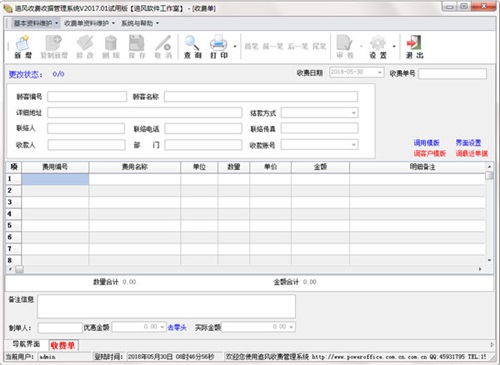Select row header 3 in the grid
The height and width of the screenshot is (365, 500).
point(13,202)
